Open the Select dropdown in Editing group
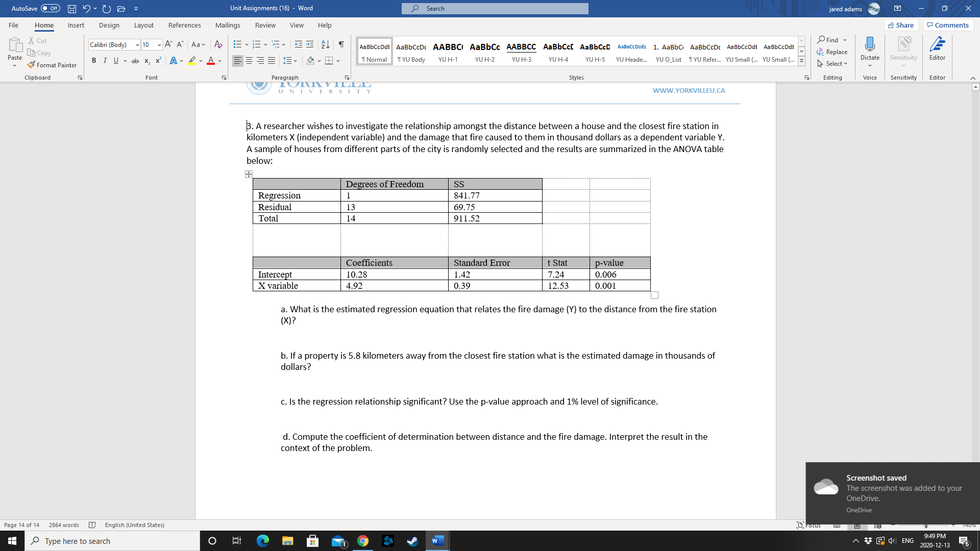The image size is (980, 551). pos(832,63)
